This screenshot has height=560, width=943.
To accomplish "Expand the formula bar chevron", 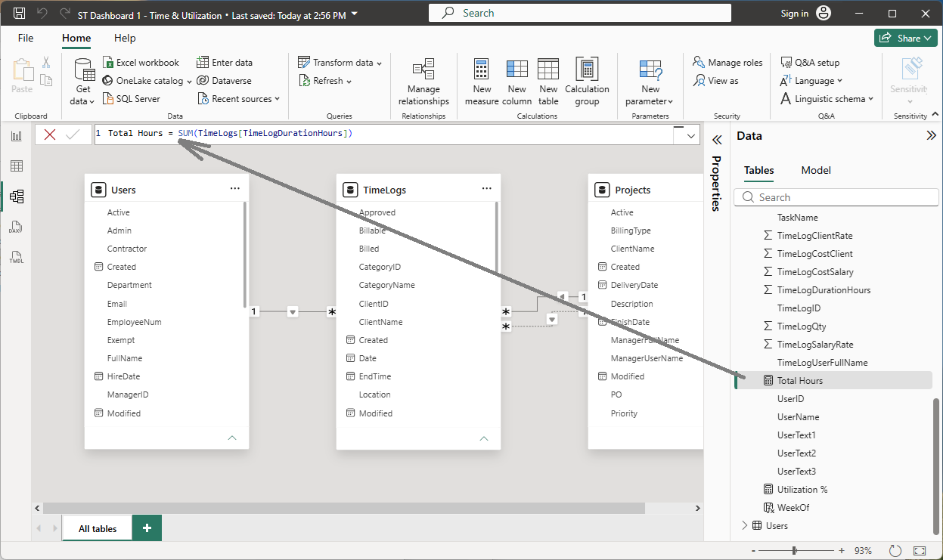I will (x=691, y=136).
